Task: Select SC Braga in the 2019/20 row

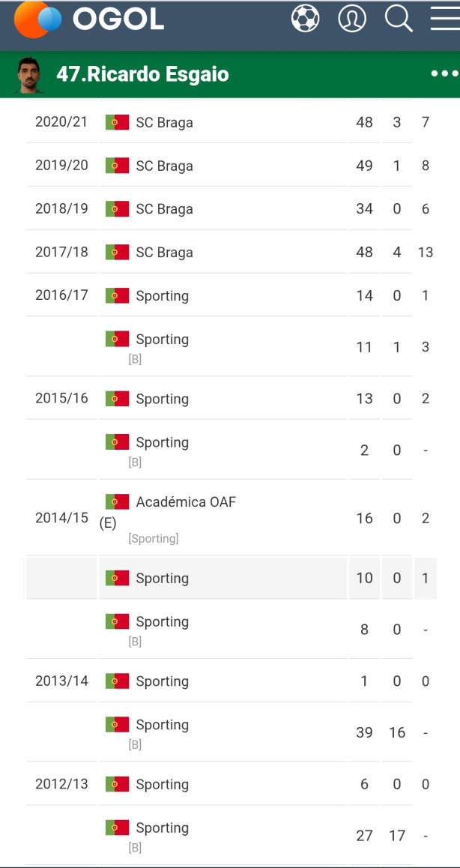Action: click(x=164, y=166)
